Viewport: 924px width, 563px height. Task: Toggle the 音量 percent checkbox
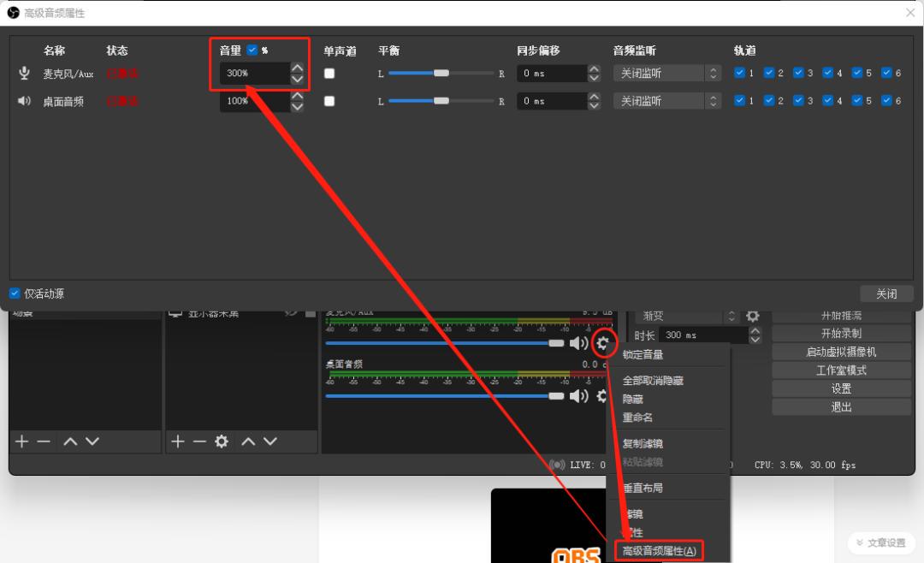252,50
